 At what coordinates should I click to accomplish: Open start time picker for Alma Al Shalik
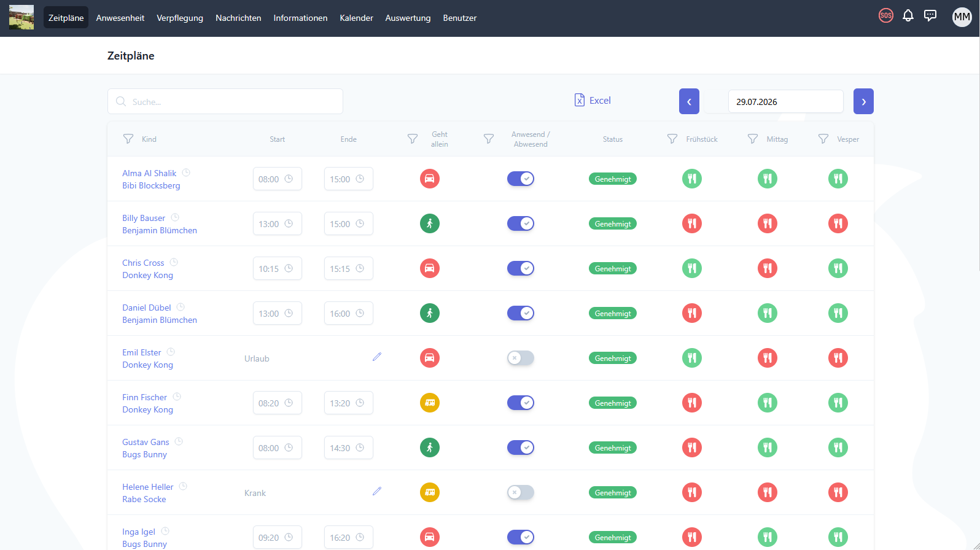[278, 179]
